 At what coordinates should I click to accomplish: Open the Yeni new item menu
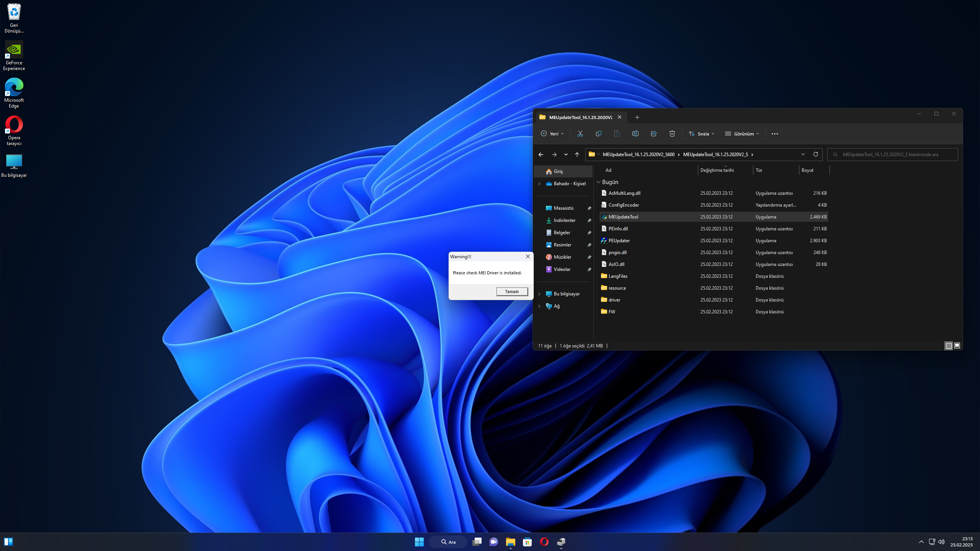point(552,134)
